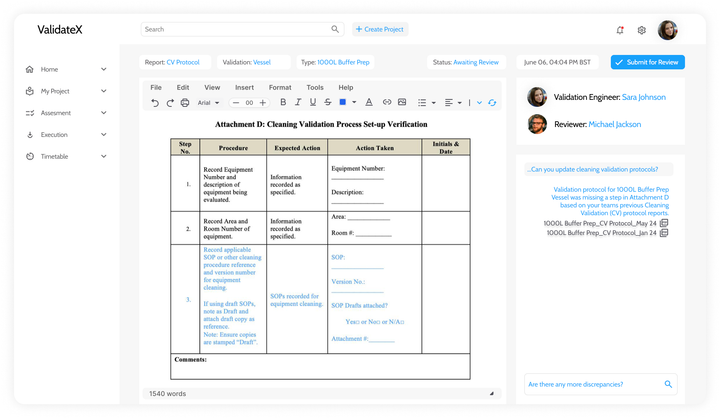Open the Format menu

(280, 87)
